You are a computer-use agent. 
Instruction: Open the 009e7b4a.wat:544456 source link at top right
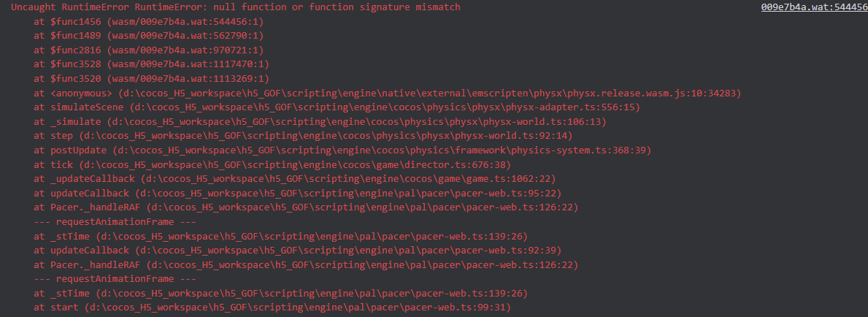pyautogui.click(x=814, y=7)
